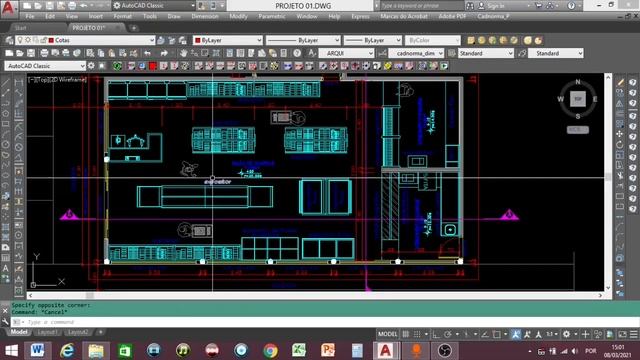Click status bar workspace switching gear
The height and width of the screenshot is (360, 640).
(x=567, y=334)
